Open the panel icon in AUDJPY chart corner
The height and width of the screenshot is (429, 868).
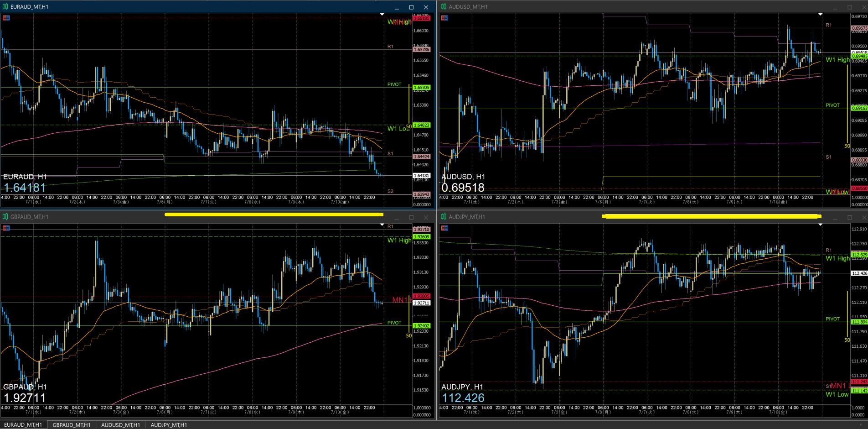click(x=444, y=228)
